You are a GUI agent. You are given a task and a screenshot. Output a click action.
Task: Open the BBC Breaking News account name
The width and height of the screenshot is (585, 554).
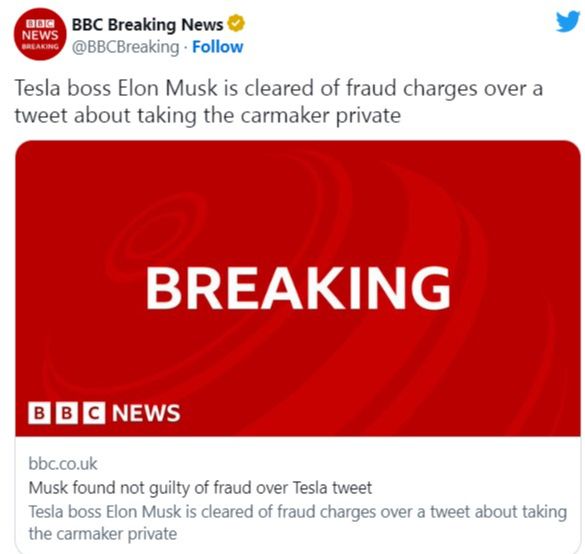(147, 25)
